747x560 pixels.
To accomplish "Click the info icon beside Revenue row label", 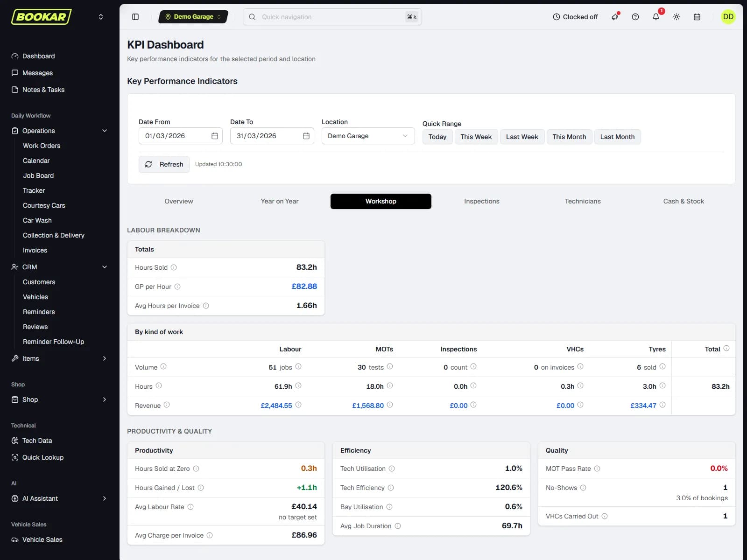I will pos(167,405).
